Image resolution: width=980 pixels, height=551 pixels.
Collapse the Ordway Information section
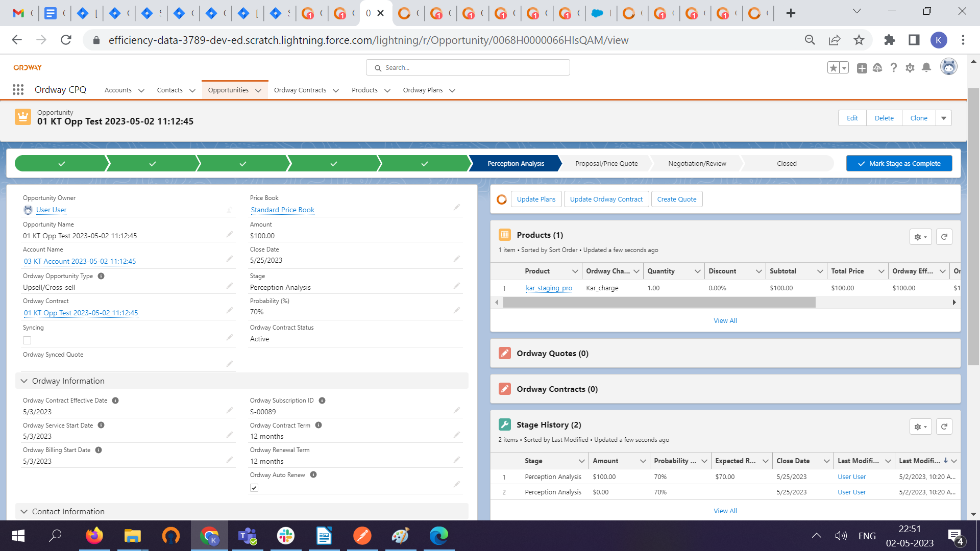pyautogui.click(x=24, y=381)
